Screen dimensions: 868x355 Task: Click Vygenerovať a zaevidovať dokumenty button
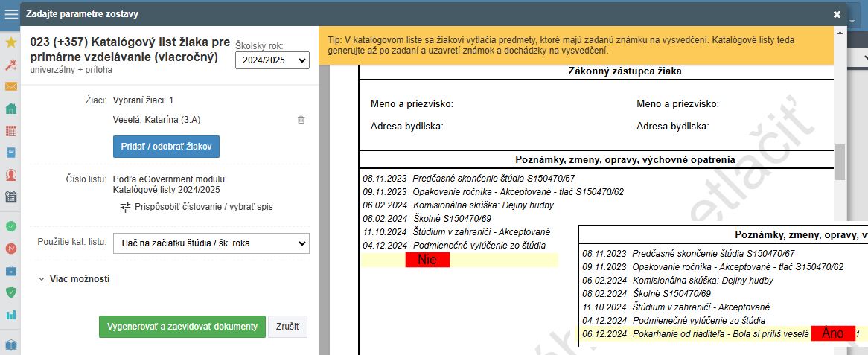coord(182,327)
